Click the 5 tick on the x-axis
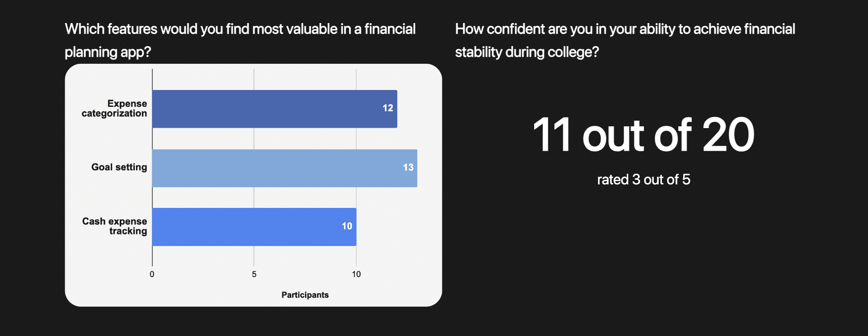Screen dimensions: 868x336 tap(254, 274)
